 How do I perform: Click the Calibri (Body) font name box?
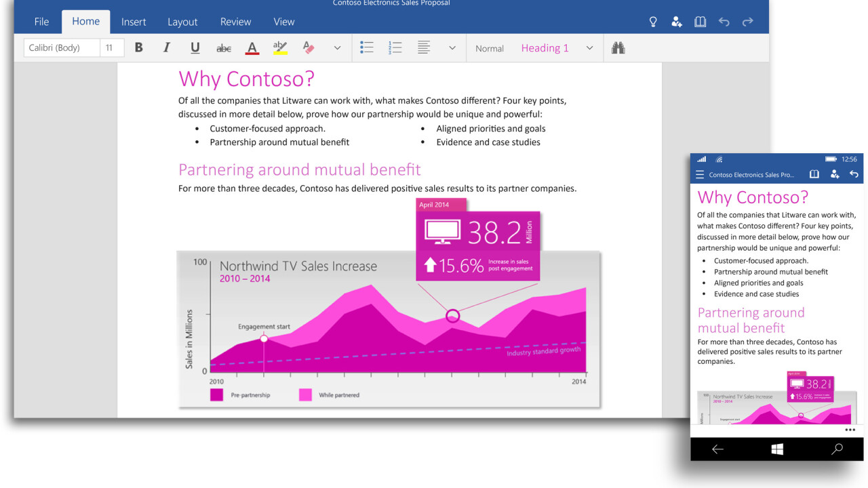click(x=62, y=48)
